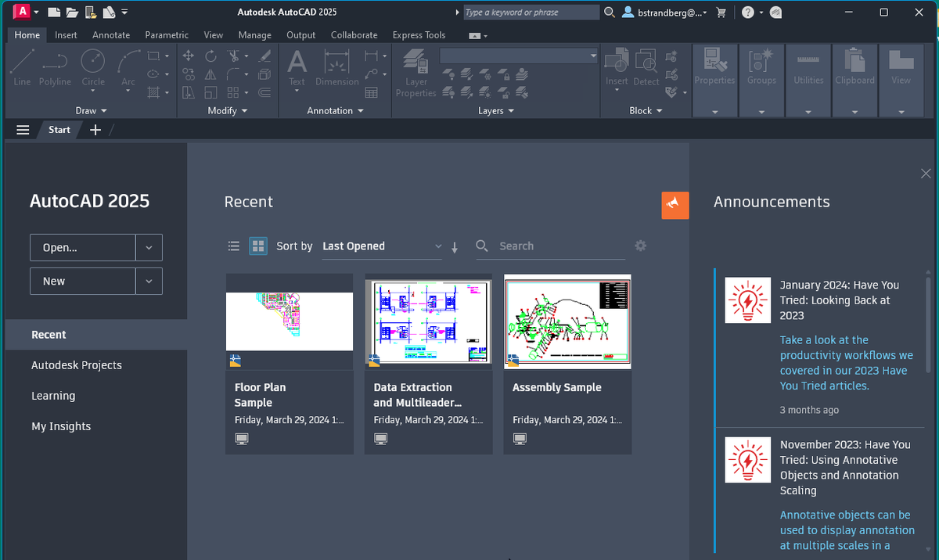Open Layer Properties manager
Image resolution: width=939 pixels, height=560 pixels.
[x=416, y=73]
